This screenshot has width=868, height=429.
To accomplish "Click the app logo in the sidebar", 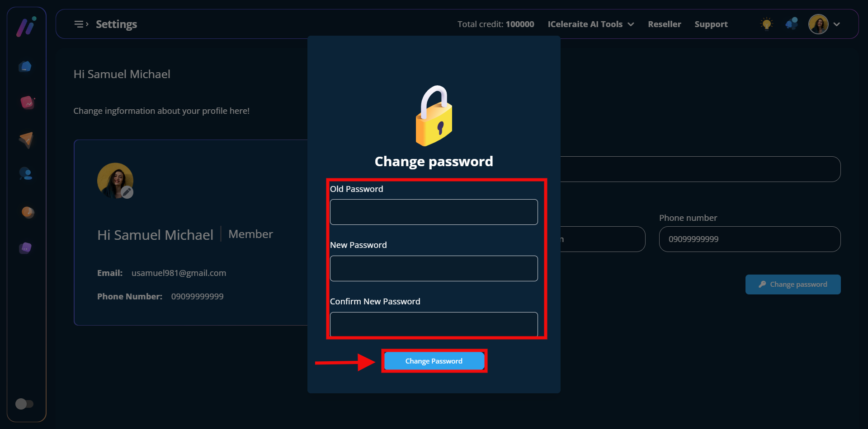I will (26, 27).
